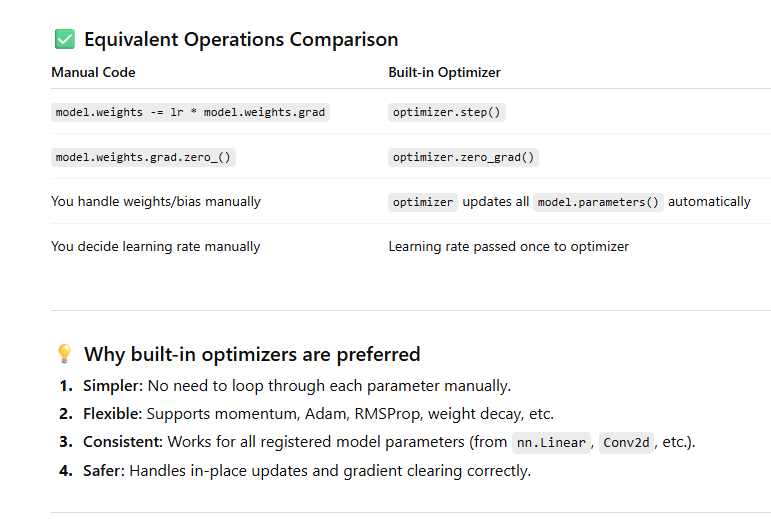Click the Learning rate passed once cell
The width and height of the screenshot is (771, 530).
coord(508,246)
